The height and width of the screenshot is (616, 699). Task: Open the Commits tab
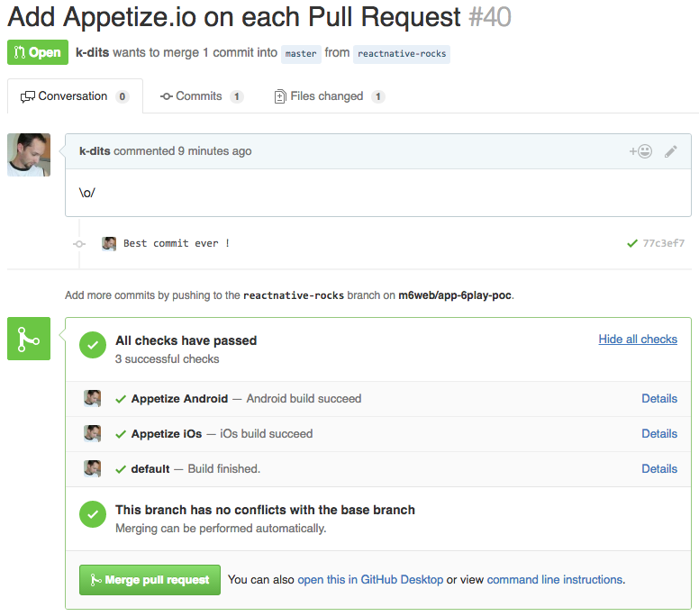tap(202, 96)
